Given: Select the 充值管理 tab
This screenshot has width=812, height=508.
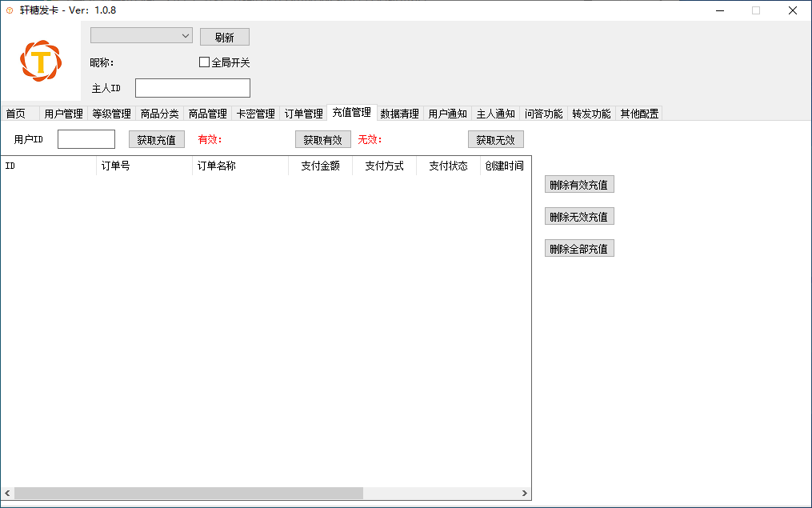Looking at the screenshot, I should 352,112.
